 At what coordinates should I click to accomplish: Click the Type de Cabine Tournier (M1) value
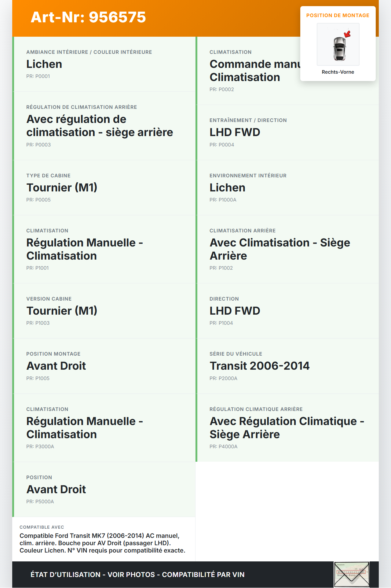coord(62,187)
